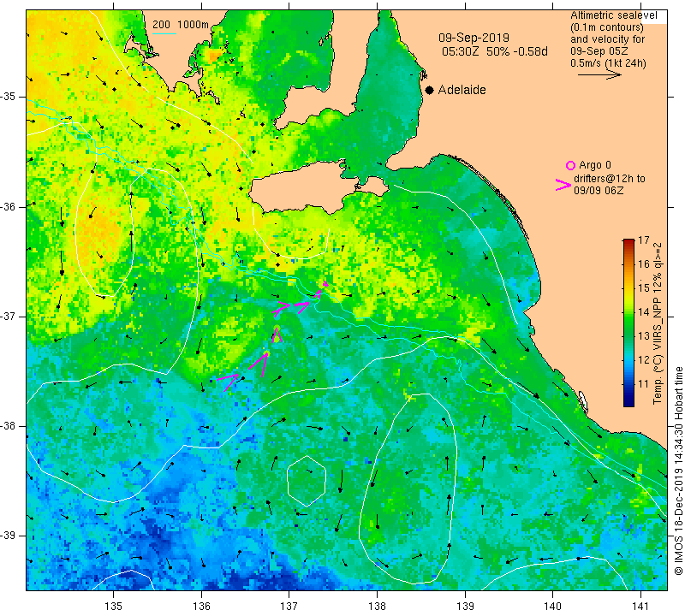Click the 135 longitude axis label
Image resolution: width=685 pixels, height=616 pixels.
(114, 606)
